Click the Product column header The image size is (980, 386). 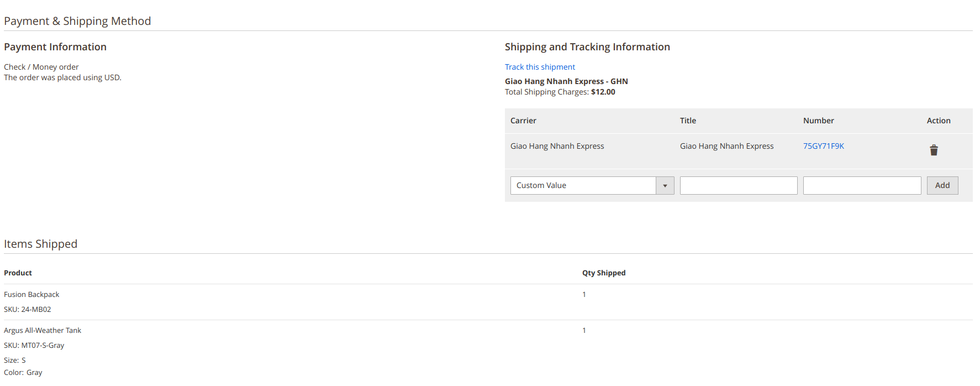tap(18, 273)
